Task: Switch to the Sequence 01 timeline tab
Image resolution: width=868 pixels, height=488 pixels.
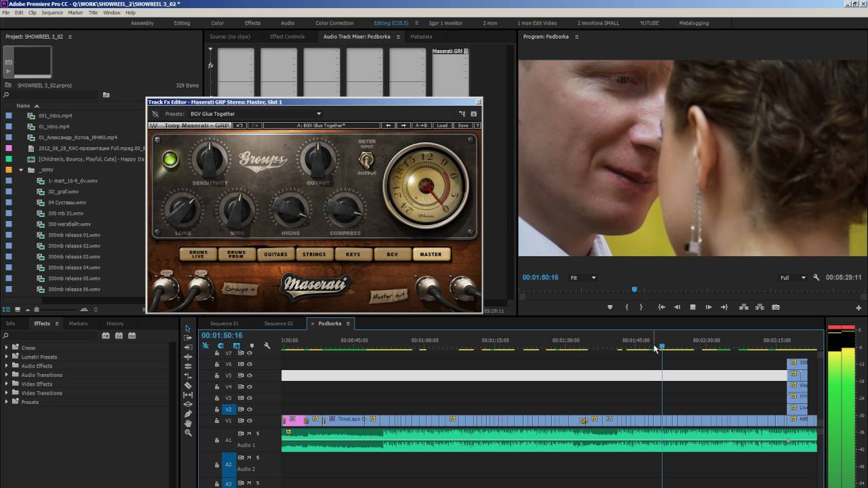Action: click(224, 323)
